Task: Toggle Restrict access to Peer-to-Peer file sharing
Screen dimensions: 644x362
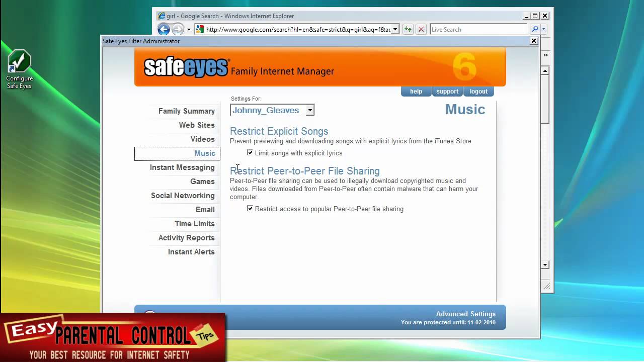Action: pos(250,208)
